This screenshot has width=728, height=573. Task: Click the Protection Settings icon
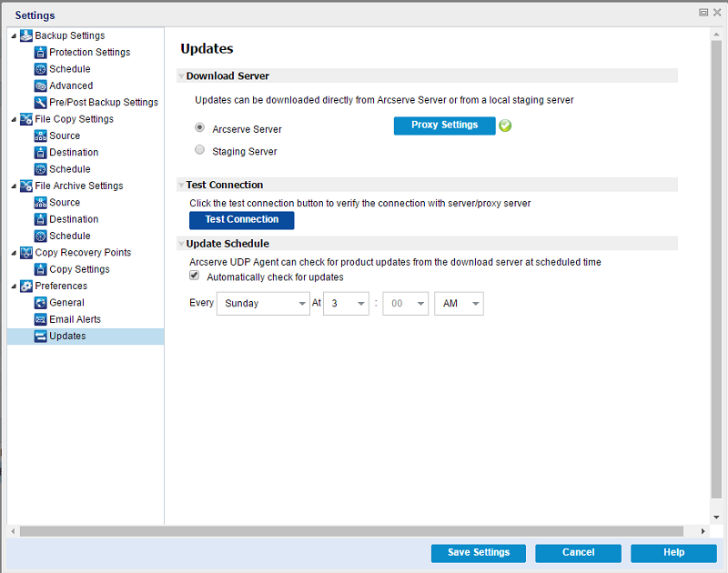click(40, 53)
